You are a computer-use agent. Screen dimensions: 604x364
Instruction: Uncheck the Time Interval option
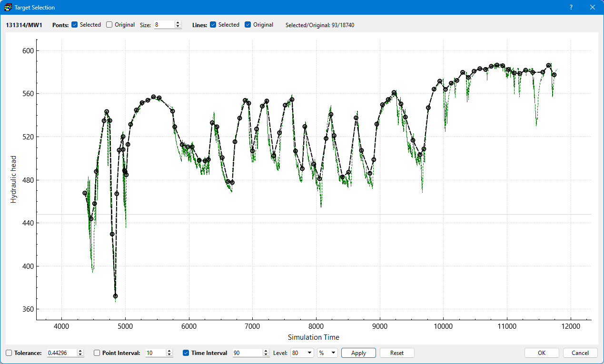click(186, 353)
